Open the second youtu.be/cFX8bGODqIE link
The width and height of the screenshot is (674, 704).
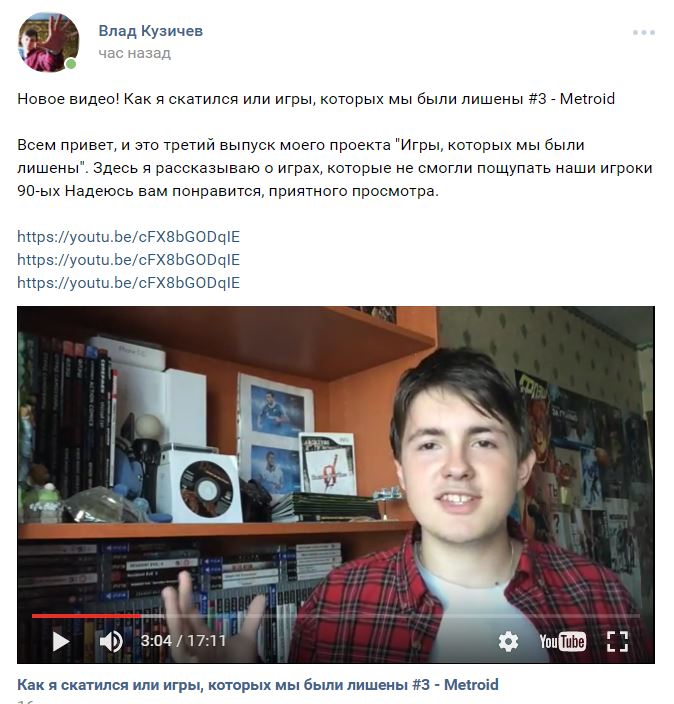(x=128, y=260)
